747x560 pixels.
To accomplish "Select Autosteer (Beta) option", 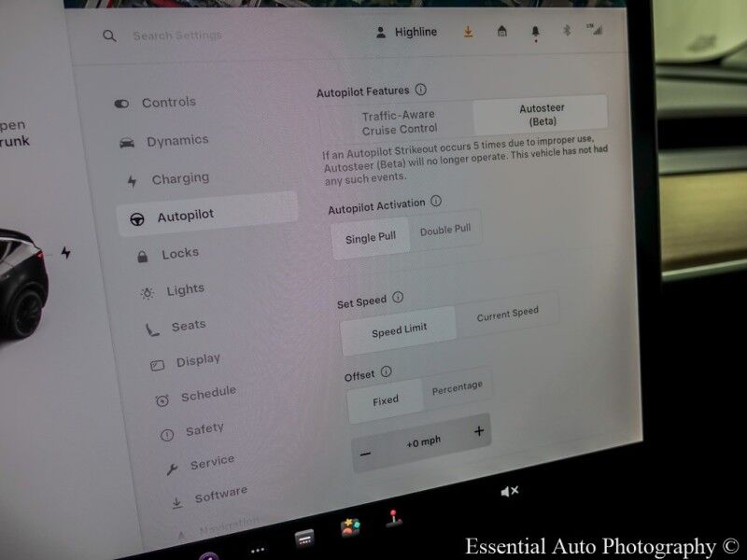I will [542, 114].
